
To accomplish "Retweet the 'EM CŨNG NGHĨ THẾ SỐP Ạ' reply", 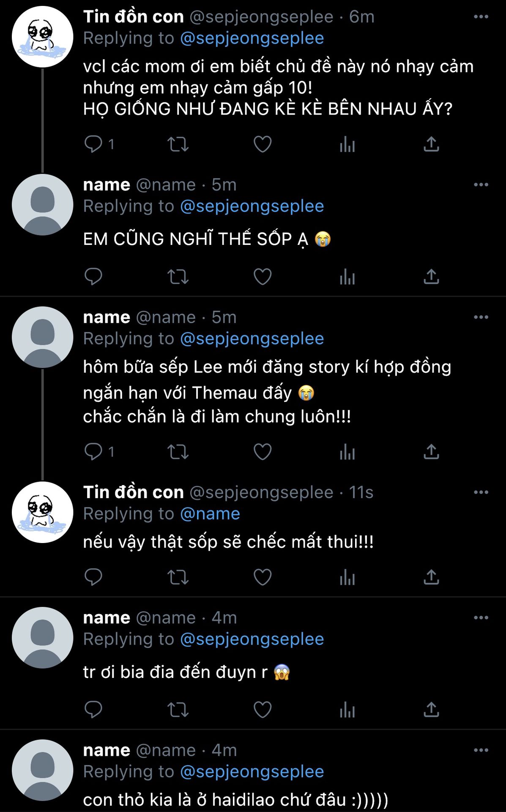I will click(x=178, y=277).
